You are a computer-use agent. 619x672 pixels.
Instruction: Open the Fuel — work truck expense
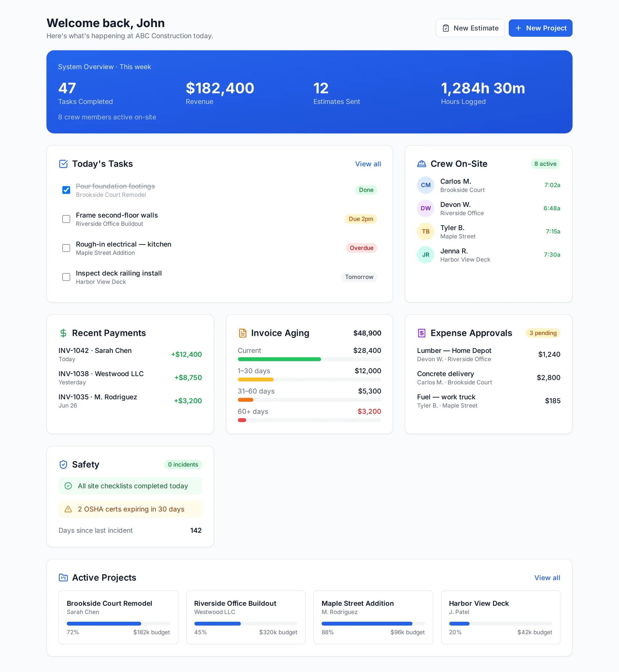(x=488, y=401)
